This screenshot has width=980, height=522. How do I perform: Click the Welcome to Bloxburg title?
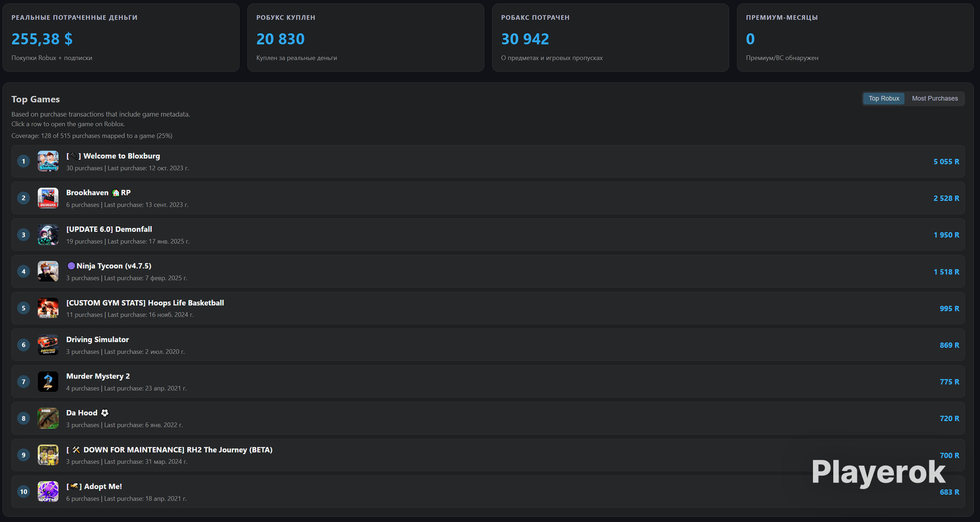tap(113, 156)
